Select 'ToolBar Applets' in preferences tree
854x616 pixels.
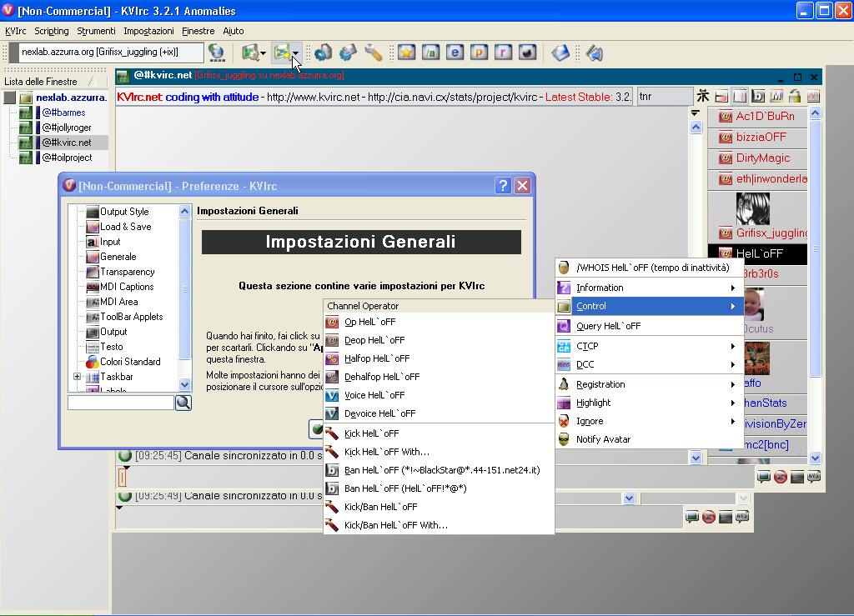(x=131, y=317)
